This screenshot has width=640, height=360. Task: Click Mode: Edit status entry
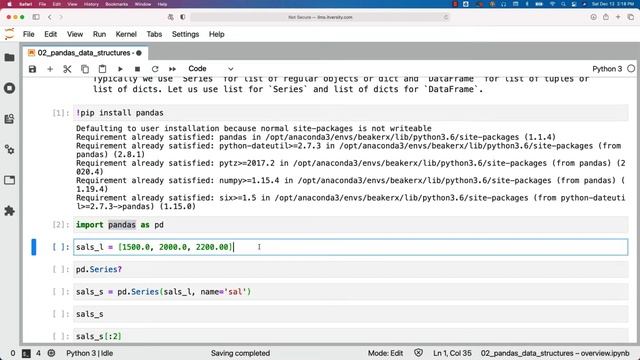pos(385,353)
